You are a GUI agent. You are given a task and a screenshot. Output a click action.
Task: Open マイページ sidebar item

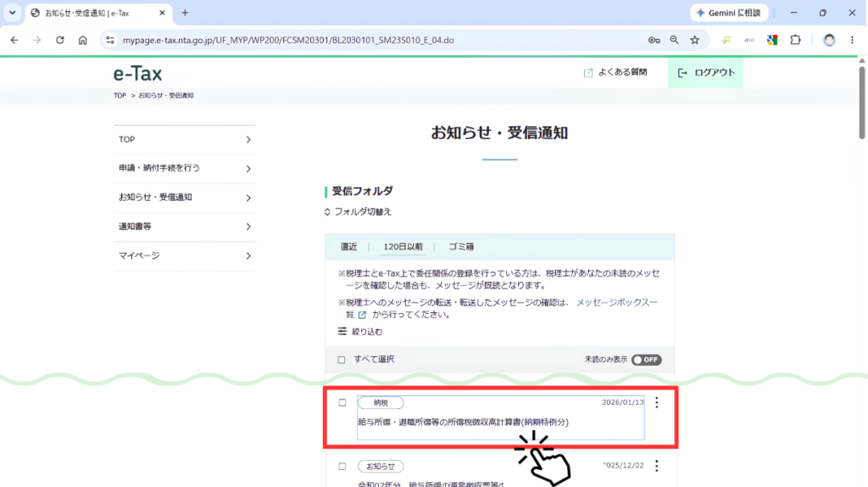(x=185, y=256)
